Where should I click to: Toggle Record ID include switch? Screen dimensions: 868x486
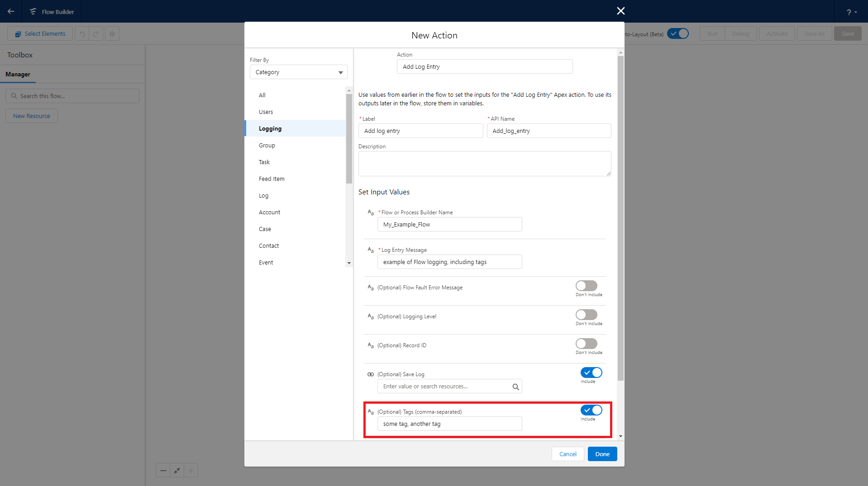(587, 344)
